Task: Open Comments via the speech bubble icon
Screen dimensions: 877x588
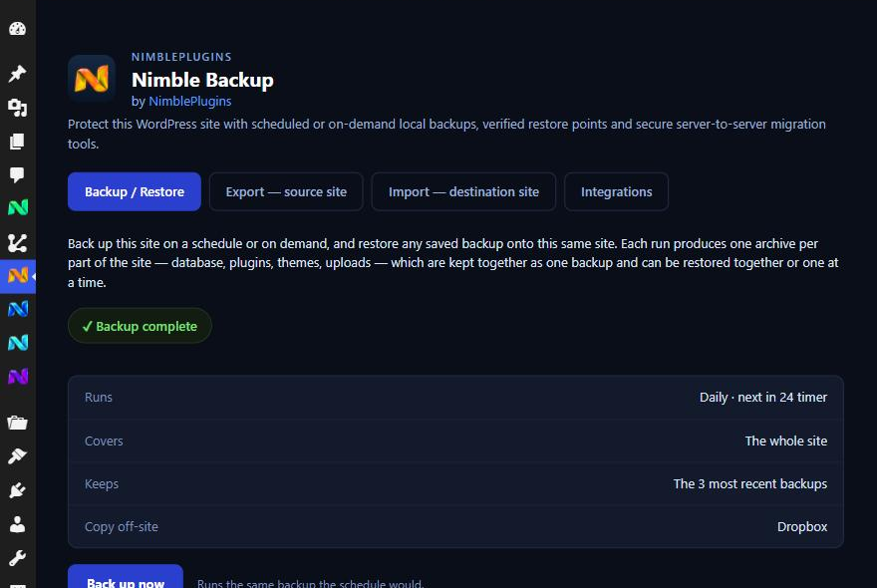Action: point(17,174)
